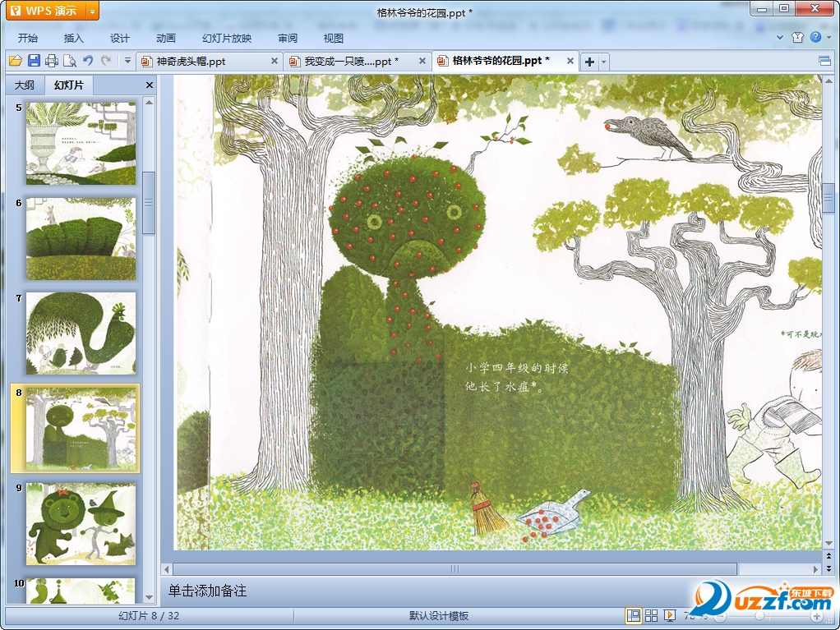
Task: Click the thumbnail pane scrollbar handle
Action: coord(150,202)
